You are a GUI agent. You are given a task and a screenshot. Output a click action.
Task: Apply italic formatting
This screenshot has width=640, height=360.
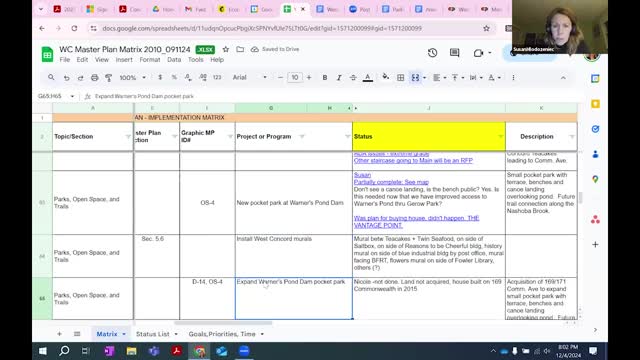coord(339,78)
